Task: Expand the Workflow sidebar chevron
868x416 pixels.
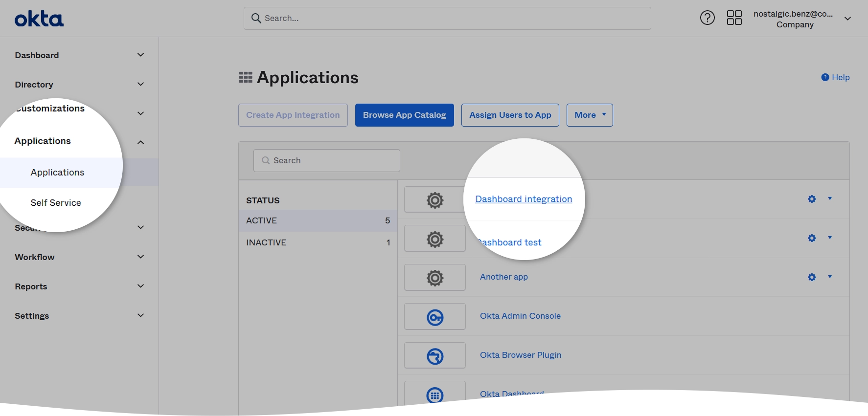Action: tap(140, 257)
